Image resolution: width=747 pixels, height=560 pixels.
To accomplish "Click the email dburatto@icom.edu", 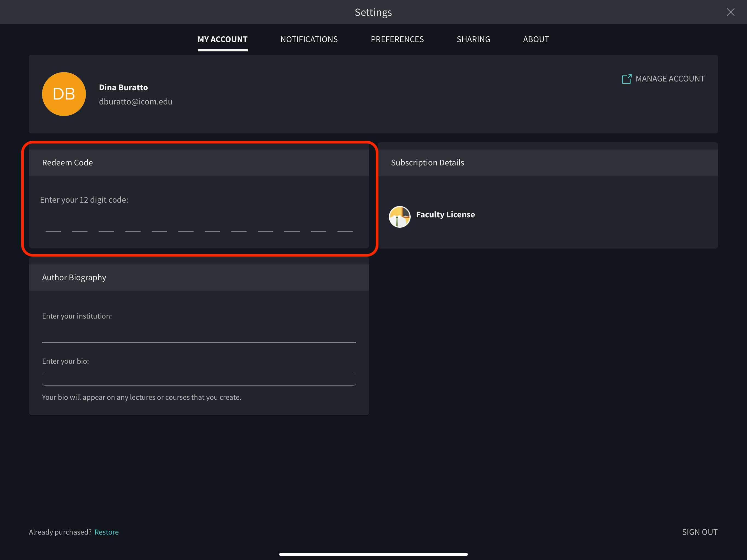I will tap(135, 102).
